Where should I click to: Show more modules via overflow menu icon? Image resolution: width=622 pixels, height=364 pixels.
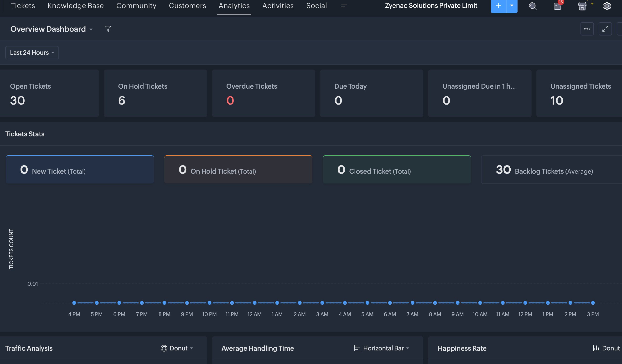pos(344,5)
